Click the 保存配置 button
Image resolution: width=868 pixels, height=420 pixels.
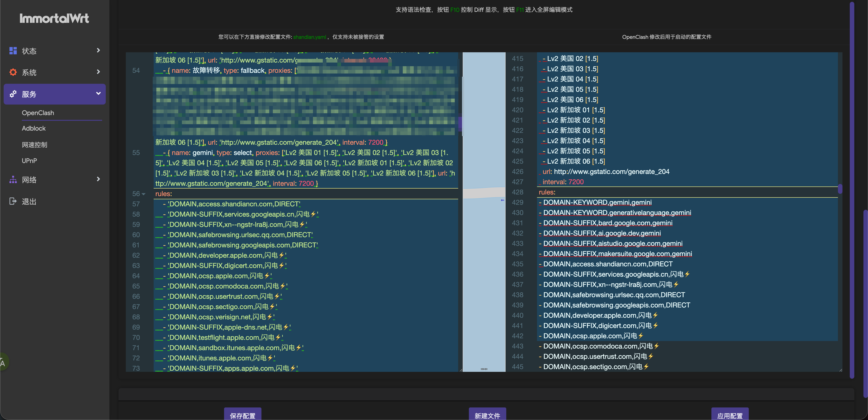(242, 415)
